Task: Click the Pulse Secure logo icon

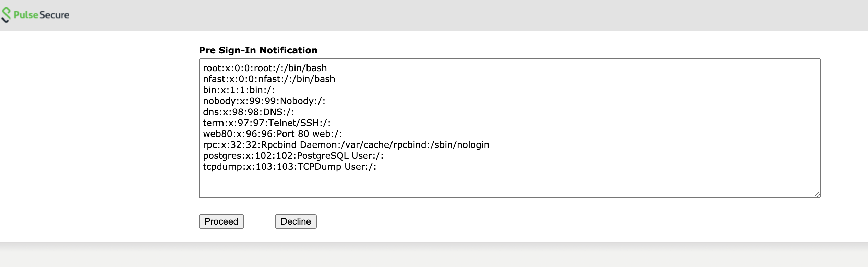Action: tap(6, 15)
